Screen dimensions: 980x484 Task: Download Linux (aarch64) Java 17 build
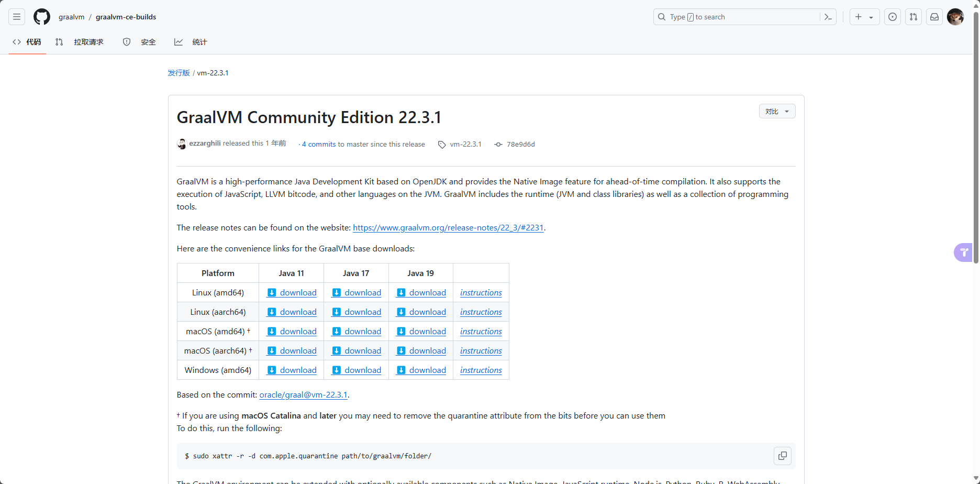357,312
